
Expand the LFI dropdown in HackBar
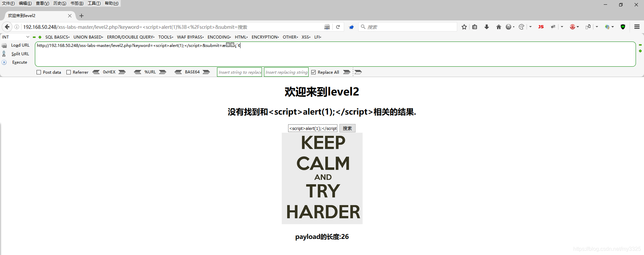coord(318,37)
